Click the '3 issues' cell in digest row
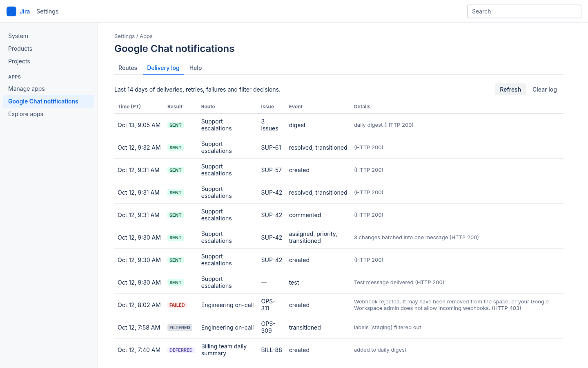Image resolution: width=588 pixels, height=368 pixels. click(x=269, y=125)
